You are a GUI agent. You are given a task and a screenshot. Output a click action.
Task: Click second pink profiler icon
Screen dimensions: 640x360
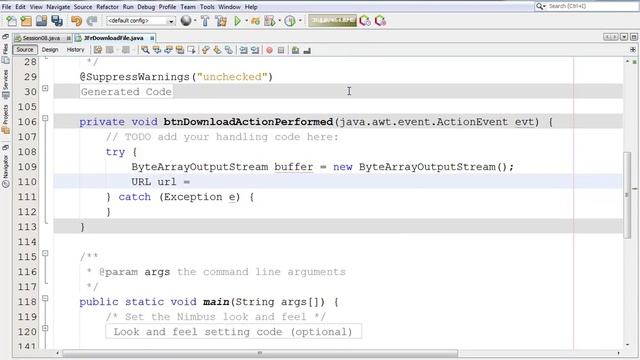[380, 21]
